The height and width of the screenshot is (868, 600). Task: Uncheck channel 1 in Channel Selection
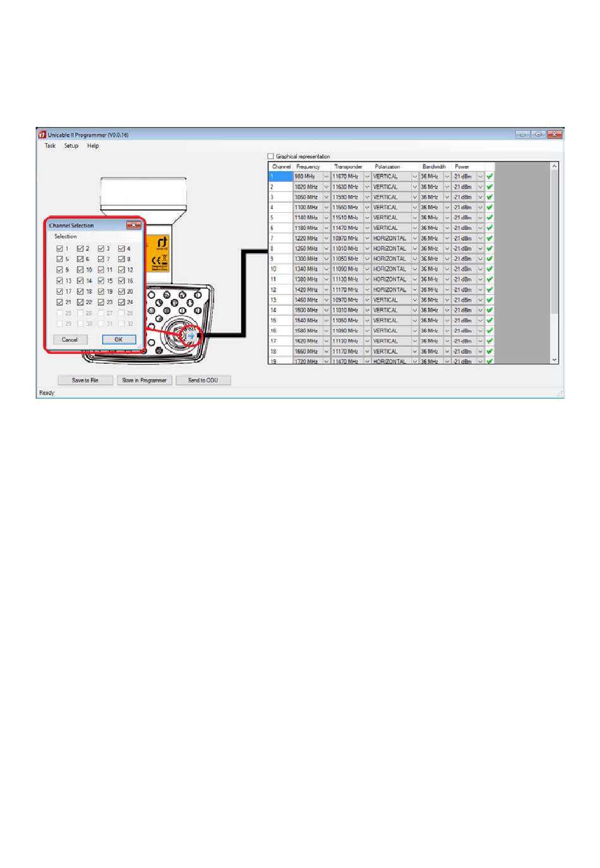click(x=60, y=248)
